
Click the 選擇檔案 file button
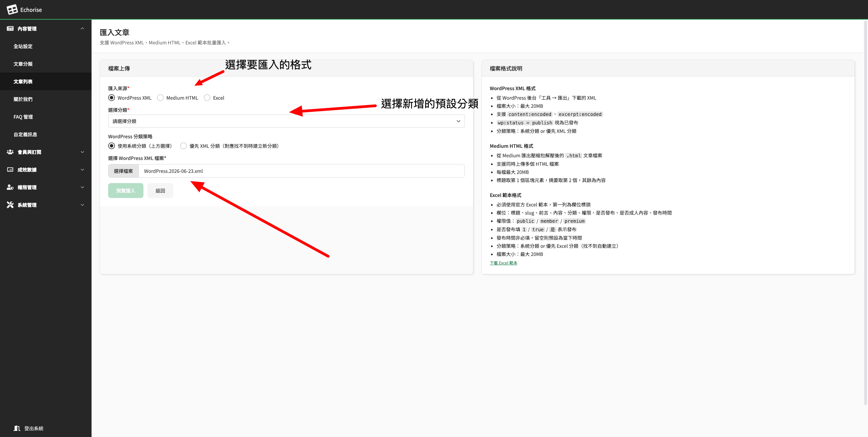pos(123,171)
